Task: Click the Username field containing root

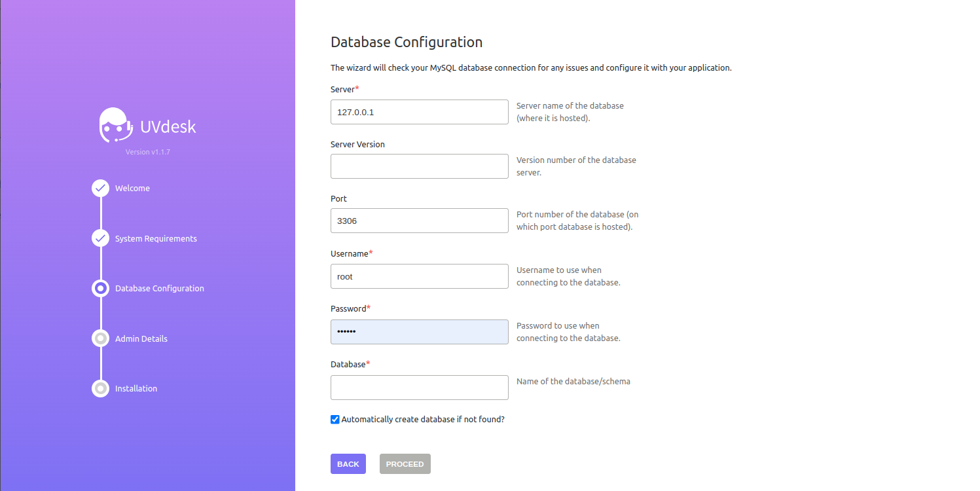Action: (420, 276)
